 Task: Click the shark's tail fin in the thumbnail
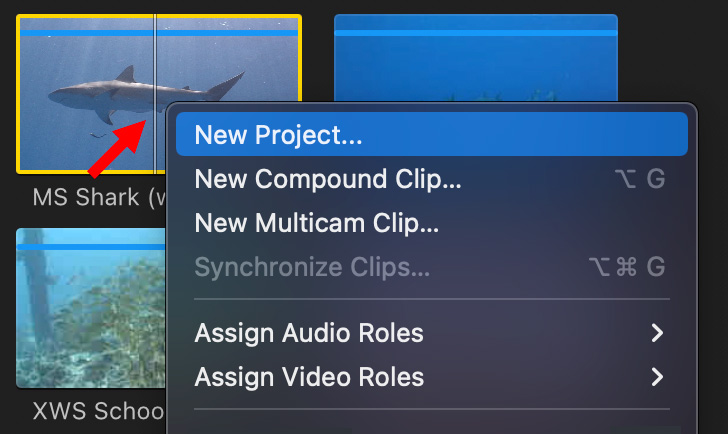[226, 86]
